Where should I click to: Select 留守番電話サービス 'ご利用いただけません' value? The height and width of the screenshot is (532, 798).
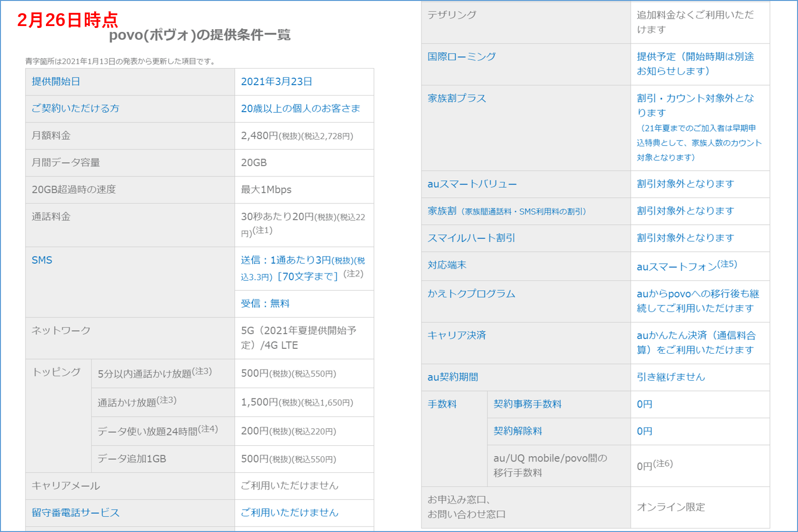[290, 513]
